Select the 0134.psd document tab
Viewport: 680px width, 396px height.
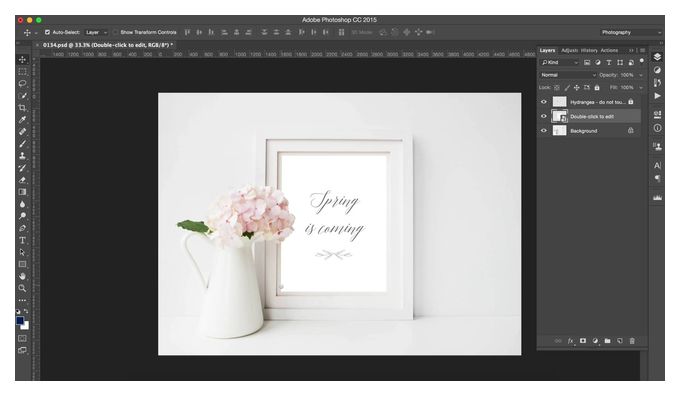click(108, 45)
